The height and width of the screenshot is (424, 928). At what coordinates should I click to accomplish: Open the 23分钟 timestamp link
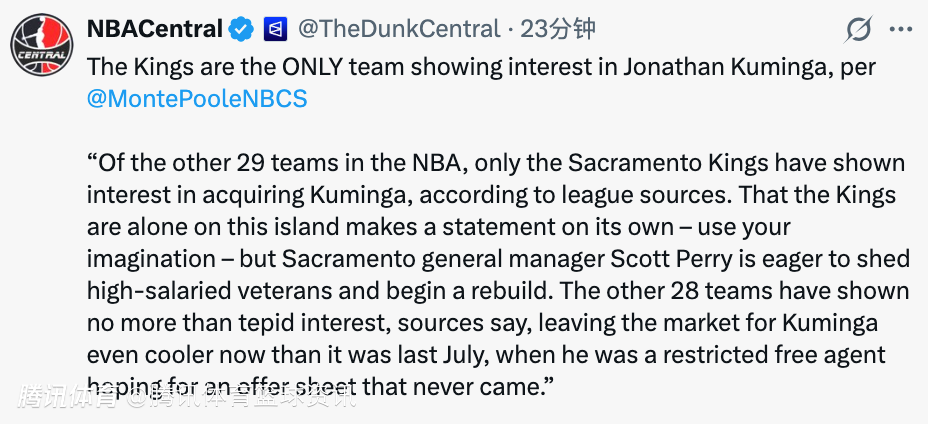pos(558,30)
